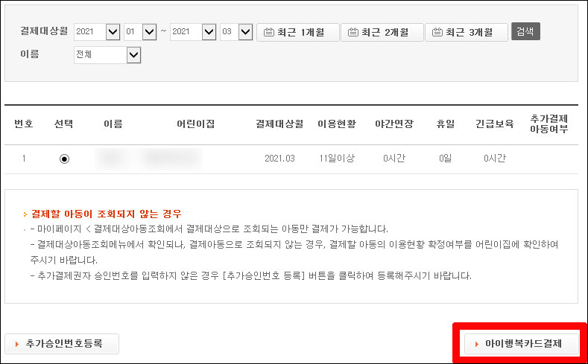Click the 최근 3개월 button
Image resolution: width=588 pixels, height=364 pixels.
467,32
